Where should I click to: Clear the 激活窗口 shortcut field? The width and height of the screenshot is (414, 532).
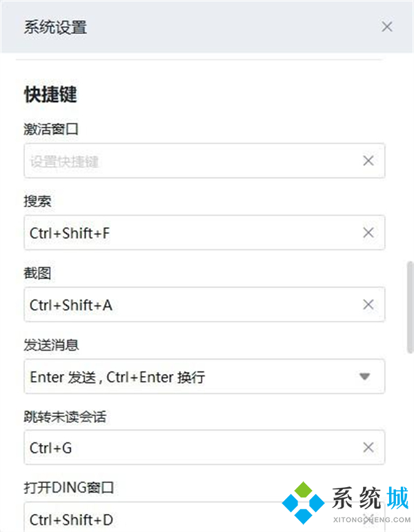(x=368, y=161)
